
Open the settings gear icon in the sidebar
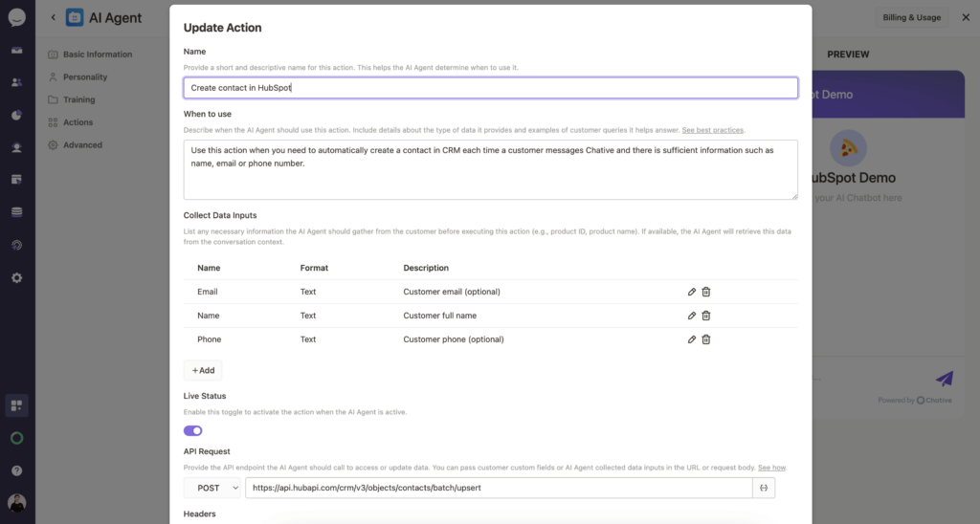click(x=17, y=277)
